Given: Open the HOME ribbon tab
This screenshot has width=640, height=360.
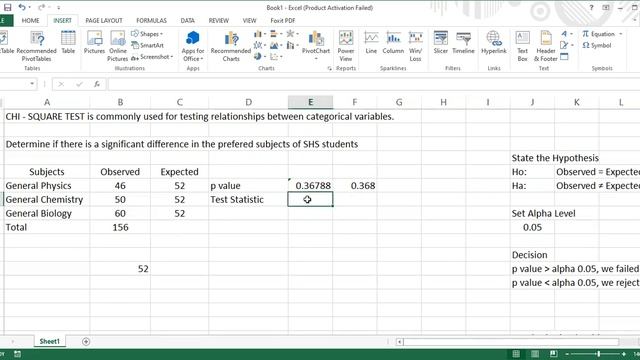Looking at the screenshot, I should pos(30,20).
